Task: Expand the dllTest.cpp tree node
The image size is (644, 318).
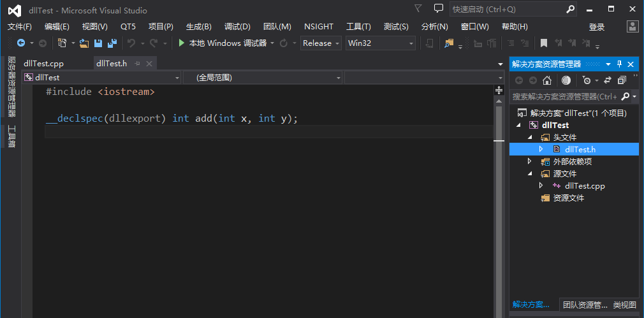Action: (x=541, y=185)
